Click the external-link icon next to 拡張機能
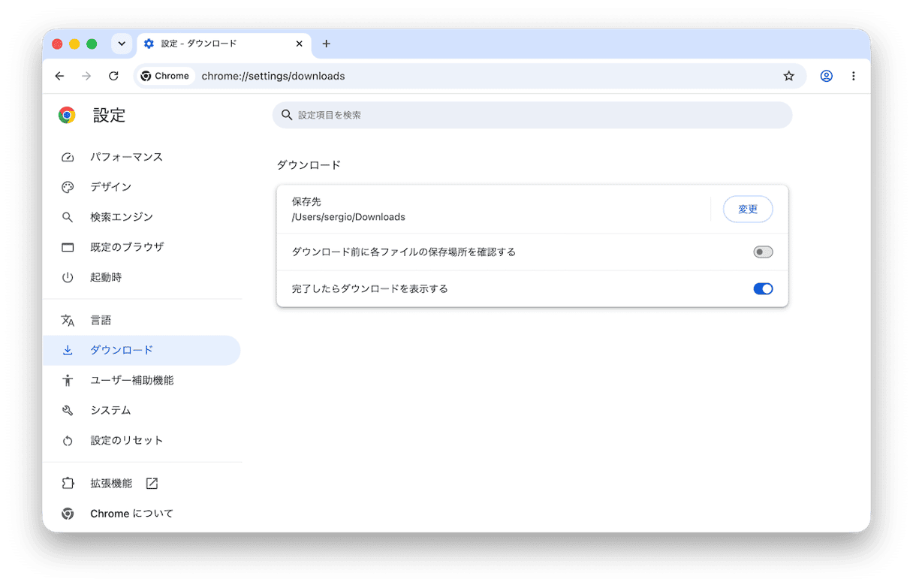Image resolution: width=913 pixels, height=588 pixels. point(152,484)
